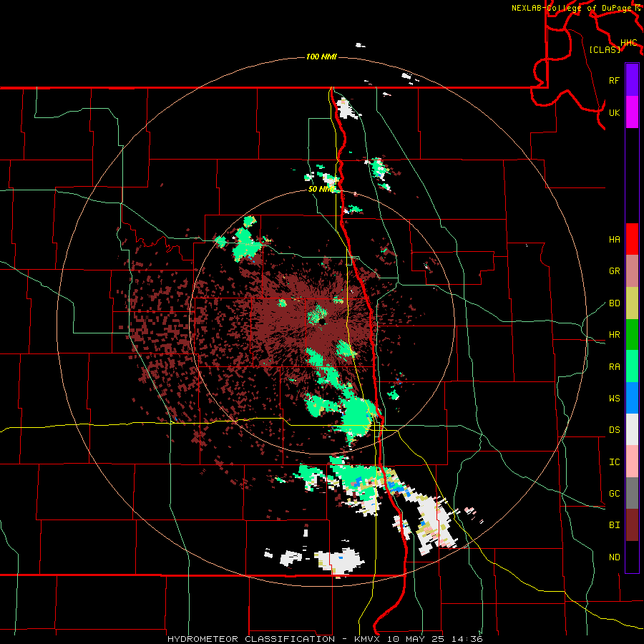The image size is (644, 644).
Task: Pick the mint green RA legend swatch
Action: [632, 366]
